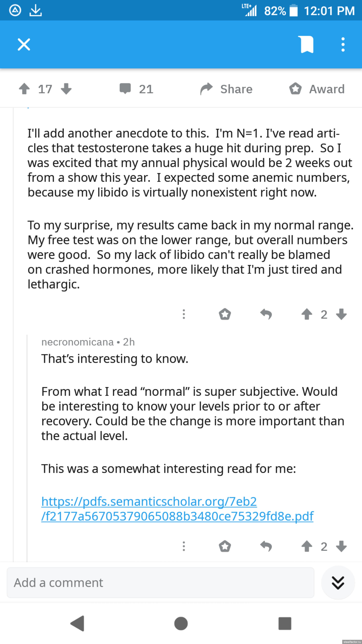The image size is (362, 644).
Task: Upvote the post with 17 points
Action: click(24, 89)
